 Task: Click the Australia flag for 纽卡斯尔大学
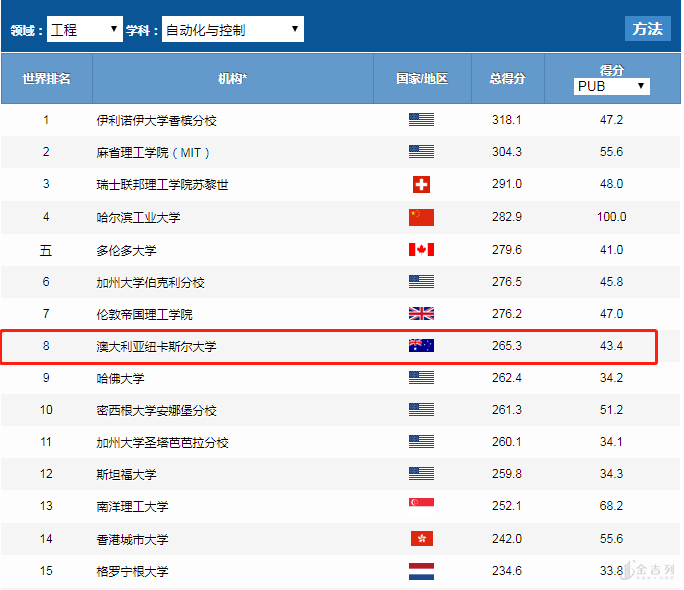tap(421, 346)
